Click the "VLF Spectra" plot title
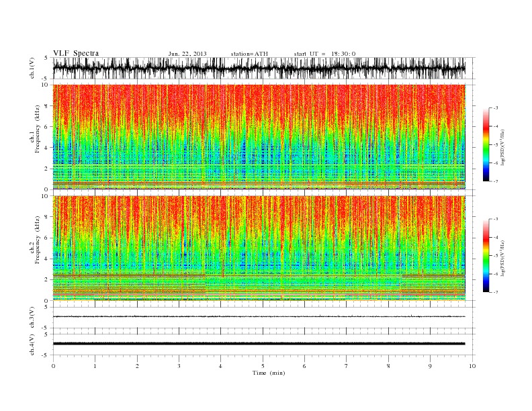The width and height of the screenshot is (532, 411). [x=76, y=53]
